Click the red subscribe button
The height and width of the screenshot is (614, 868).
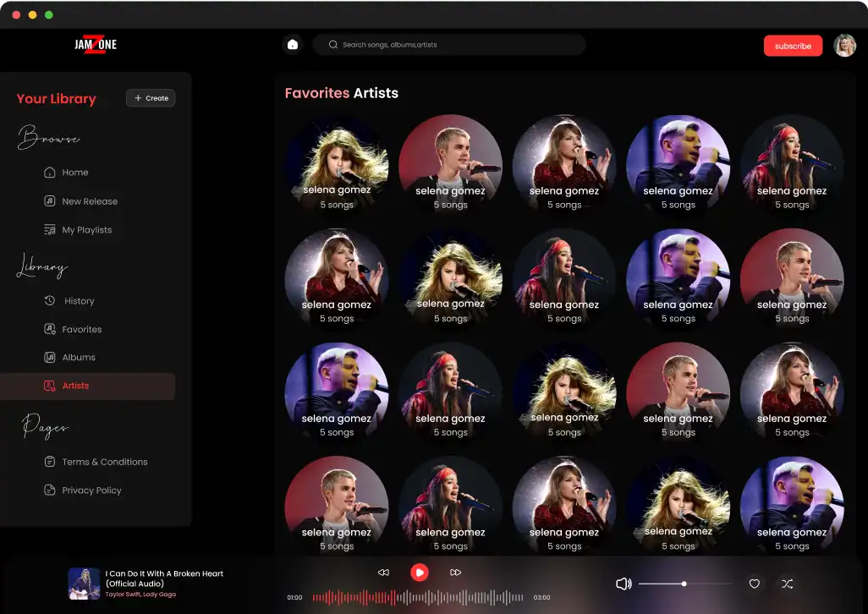pos(793,46)
